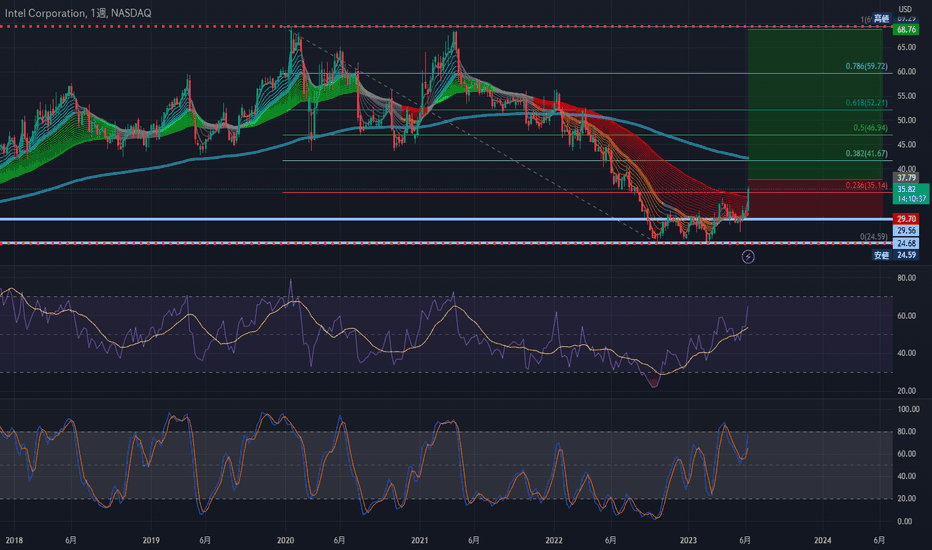Click the 80.00 level on RSI scale
Screen dimensions: 932x550
point(906,278)
